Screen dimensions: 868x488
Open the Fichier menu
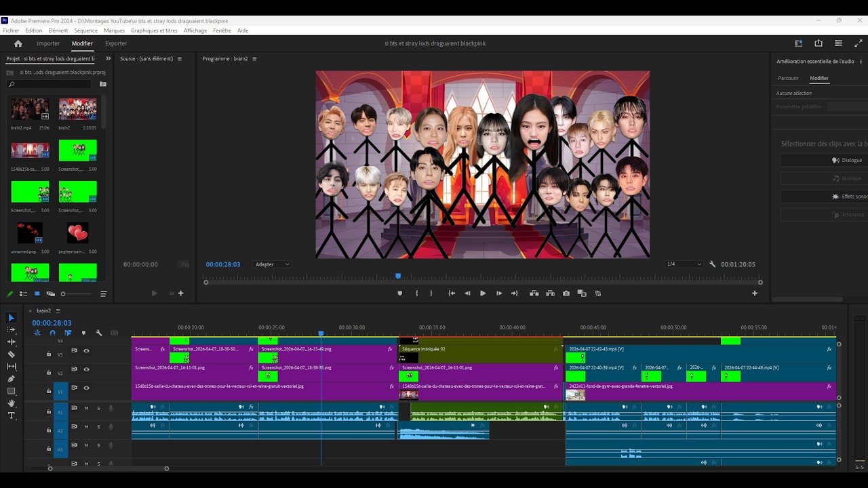point(11,30)
